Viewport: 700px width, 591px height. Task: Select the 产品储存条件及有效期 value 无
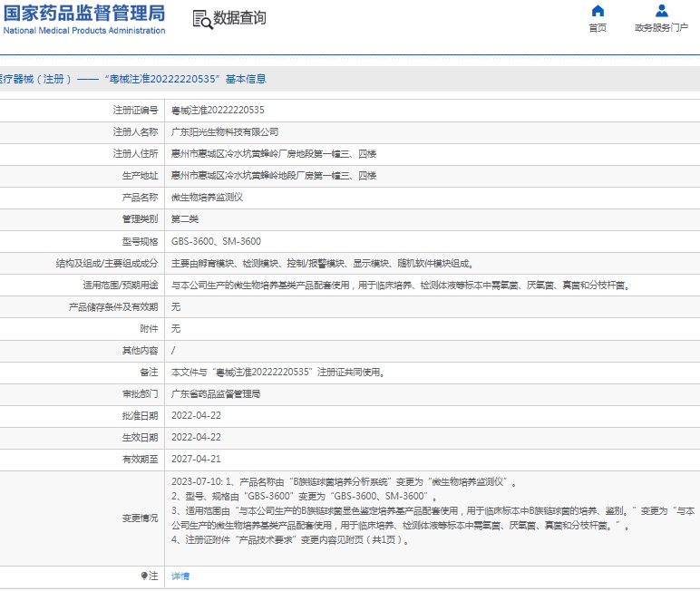point(176,306)
